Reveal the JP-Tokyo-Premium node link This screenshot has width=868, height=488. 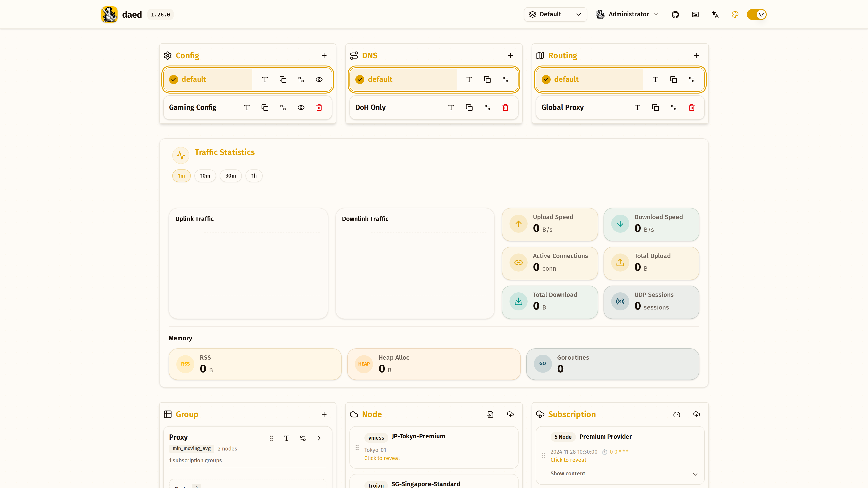pyautogui.click(x=382, y=458)
